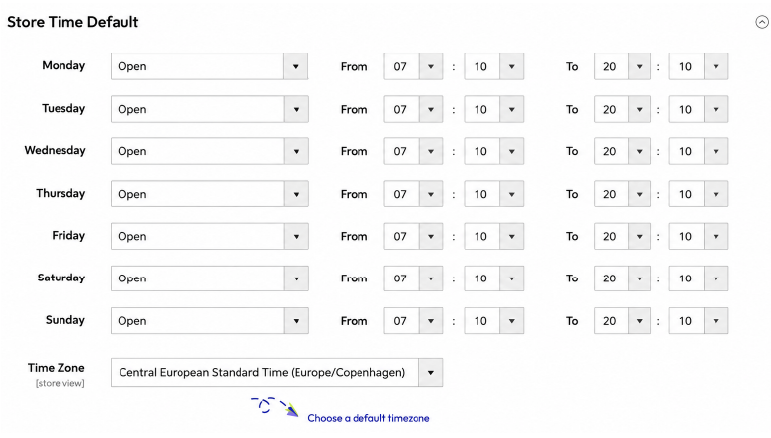Click Monday To hour arrow

pyautogui.click(x=640, y=66)
